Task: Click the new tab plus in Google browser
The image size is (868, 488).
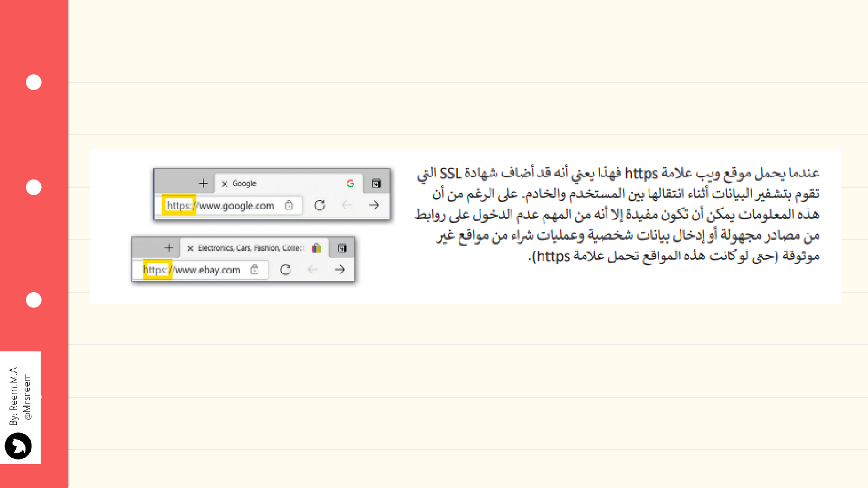Action: 203,183
